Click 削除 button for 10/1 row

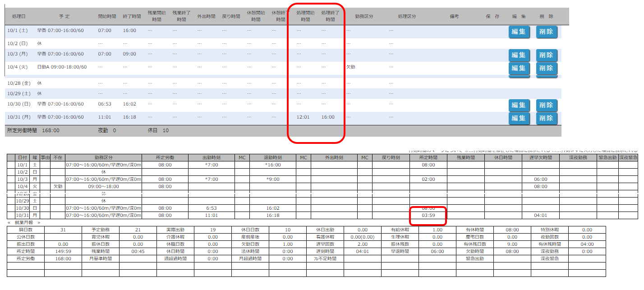(546, 32)
